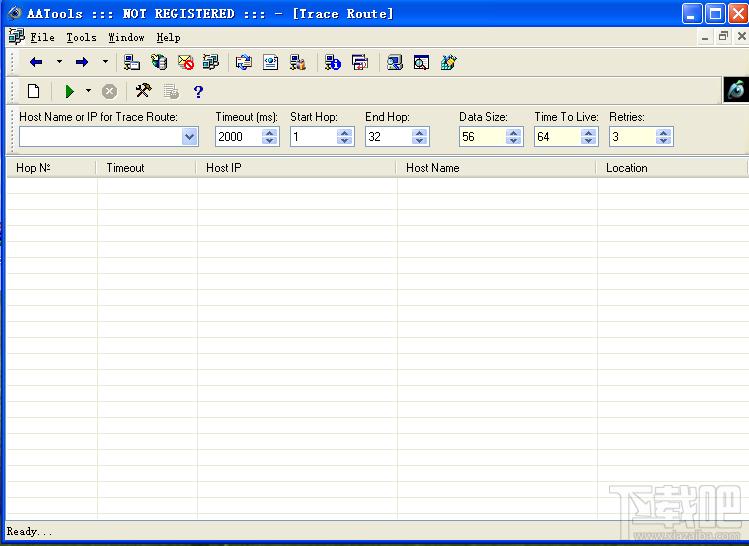Screen dimensions: 749x546
Task: Open the globe-with-database Proxy Analyzer icon
Action: pos(159,62)
